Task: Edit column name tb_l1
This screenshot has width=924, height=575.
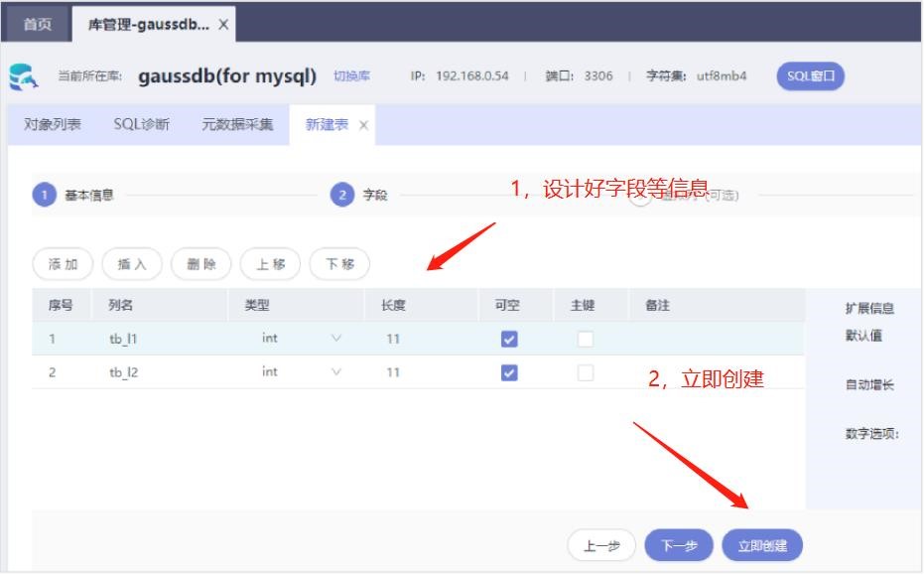Action: (124, 339)
